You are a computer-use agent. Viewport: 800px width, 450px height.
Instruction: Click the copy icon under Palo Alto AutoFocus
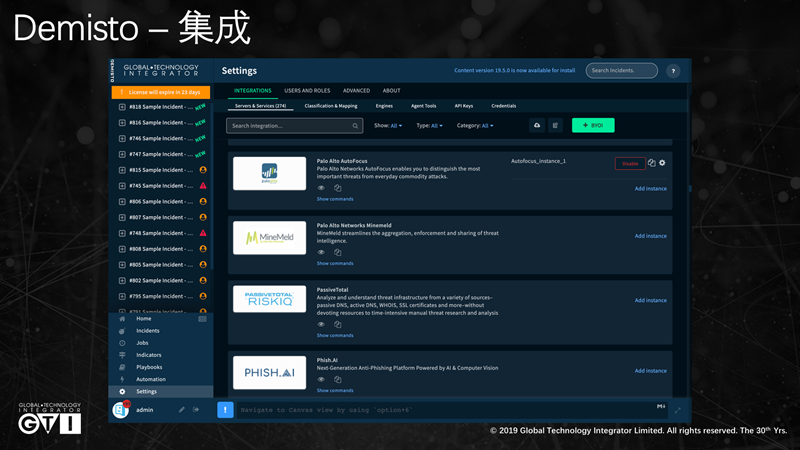point(337,188)
